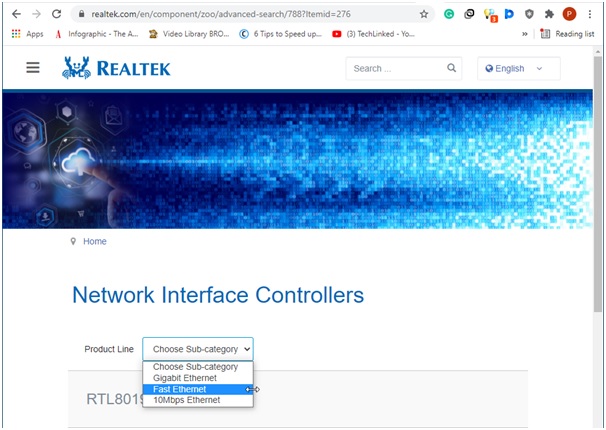606x430 pixels.
Task: Open the Realtek hamburger menu
Action: [33, 68]
